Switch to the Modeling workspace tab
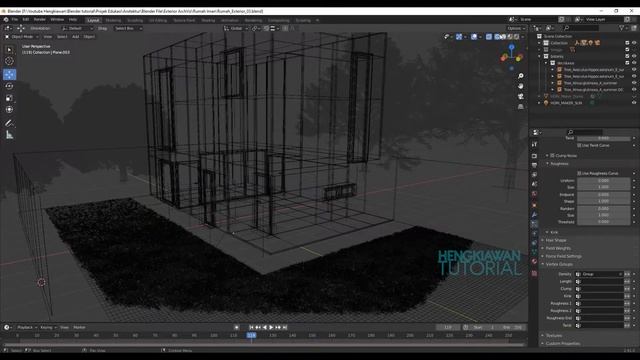The height and width of the screenshot is (360, 640). [113, 20]
